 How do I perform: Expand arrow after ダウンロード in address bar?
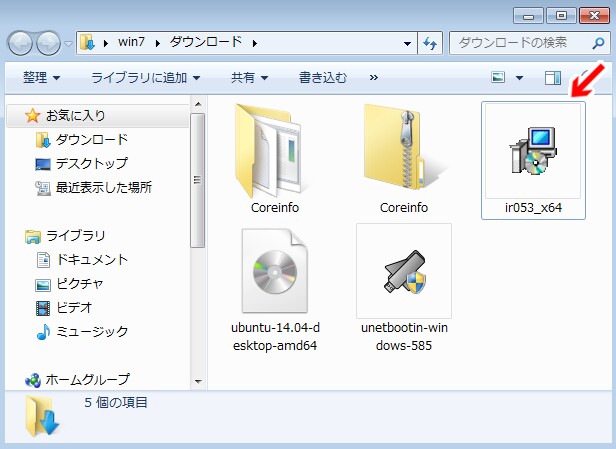(x=255, y=43)
